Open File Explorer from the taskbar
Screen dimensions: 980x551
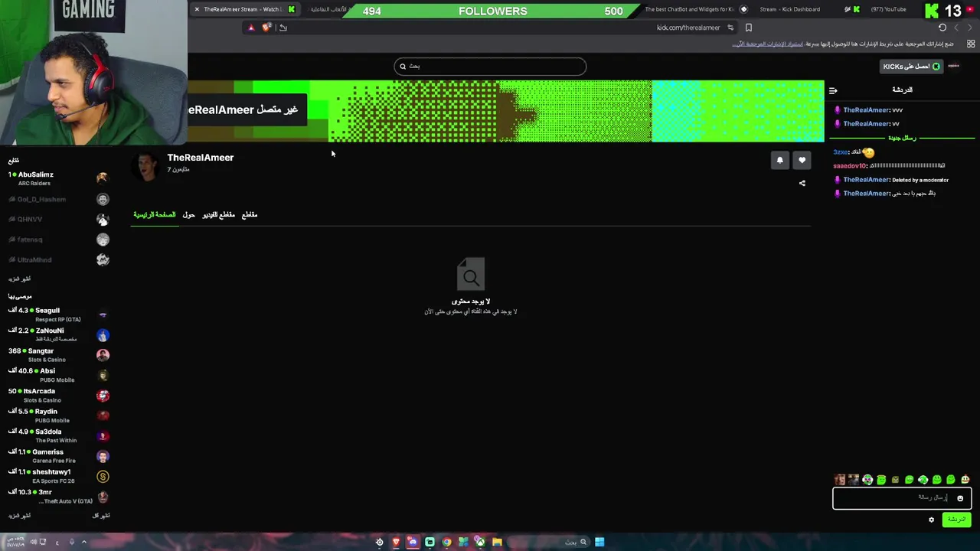[x=497, y=542]
